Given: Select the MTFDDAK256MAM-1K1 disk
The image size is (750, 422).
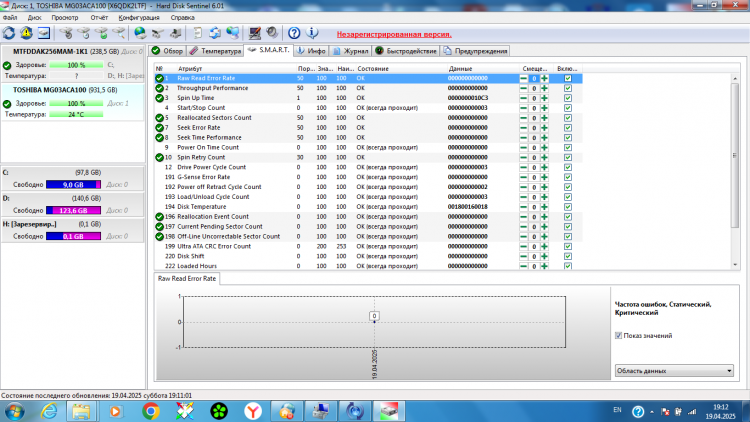Looking at the screenshot, I should tap(73, 64).
